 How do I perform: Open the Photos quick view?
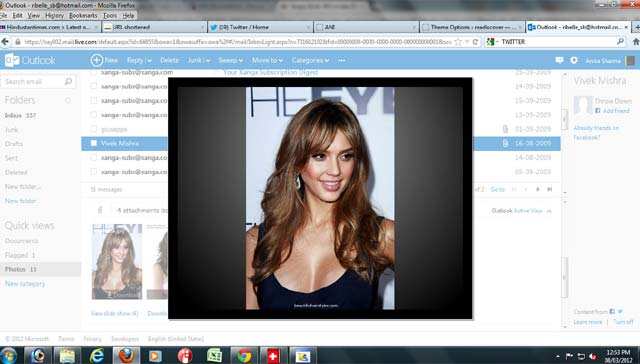click(x=20, y=269)
